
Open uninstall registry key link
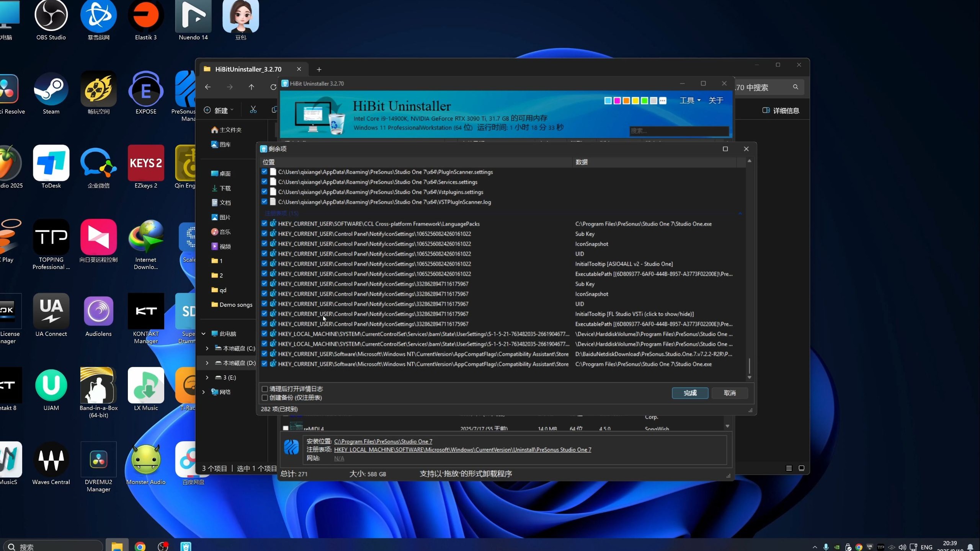click(x=462, y=450)
